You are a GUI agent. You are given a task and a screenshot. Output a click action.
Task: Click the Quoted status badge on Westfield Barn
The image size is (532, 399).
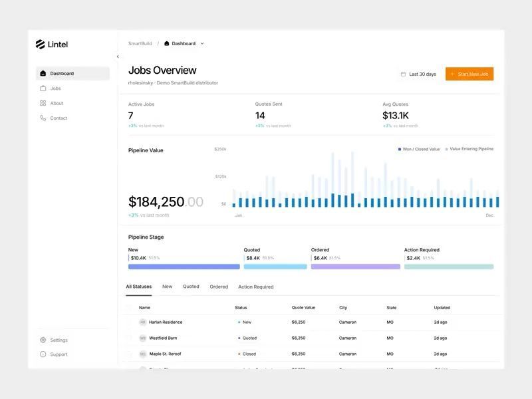coord(247,338)
